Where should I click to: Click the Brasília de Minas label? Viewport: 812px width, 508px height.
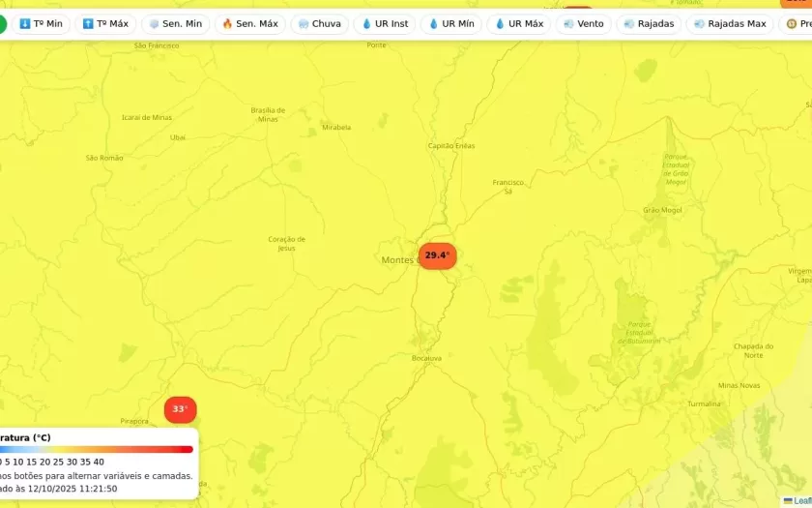(x=268, y=114)
